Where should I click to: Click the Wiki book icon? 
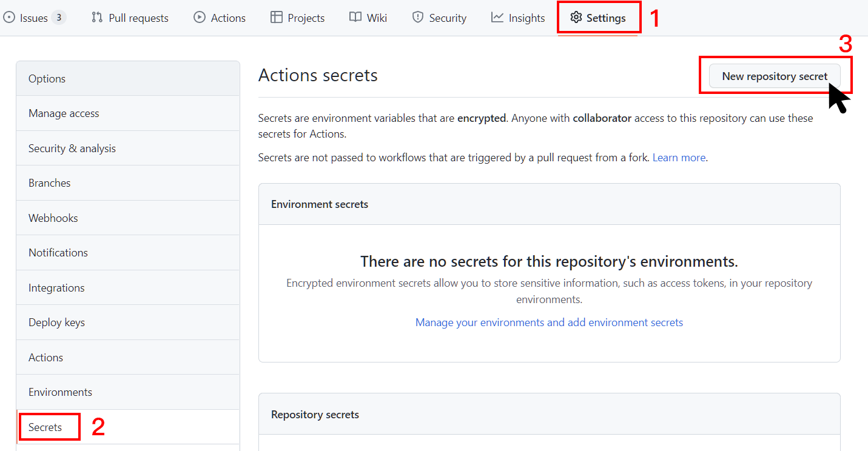point(355,18)
